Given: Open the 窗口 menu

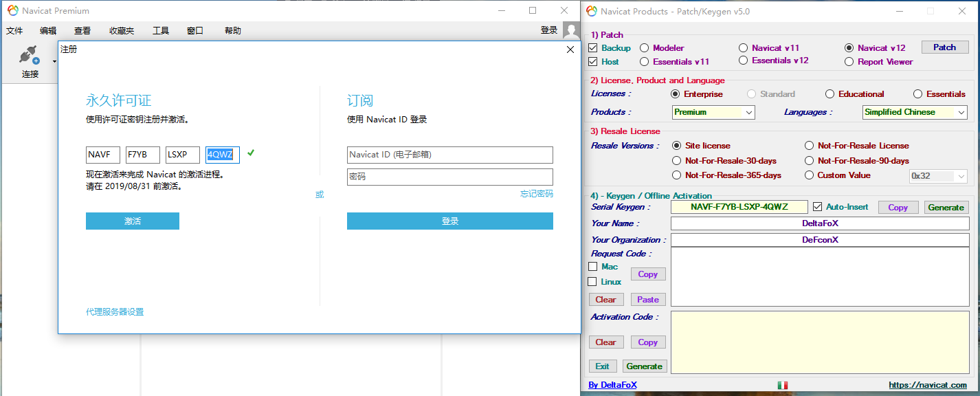Looking at the screenshot, I should click(195, 31).
